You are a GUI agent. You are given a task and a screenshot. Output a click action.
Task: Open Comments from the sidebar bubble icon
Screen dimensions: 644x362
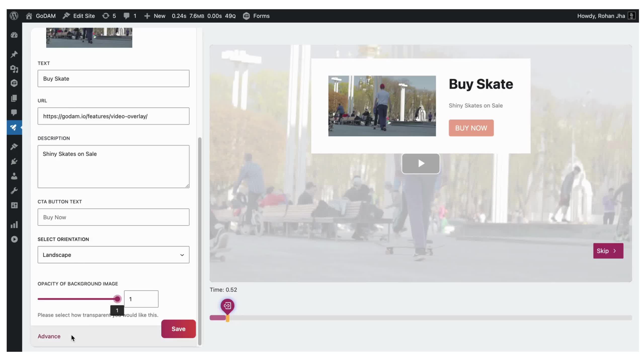click(x=14, y=112)
